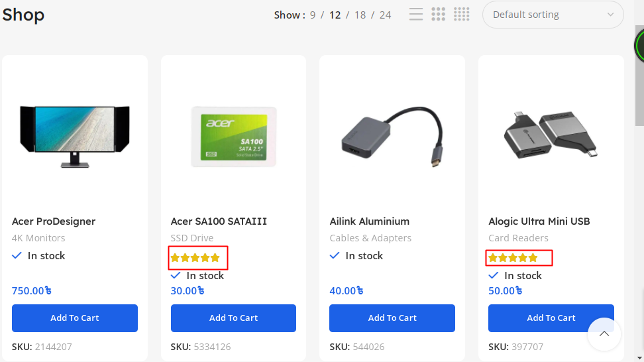Add Acer ProDesigner to cart

pyautogui.click(x=74, y=318)
